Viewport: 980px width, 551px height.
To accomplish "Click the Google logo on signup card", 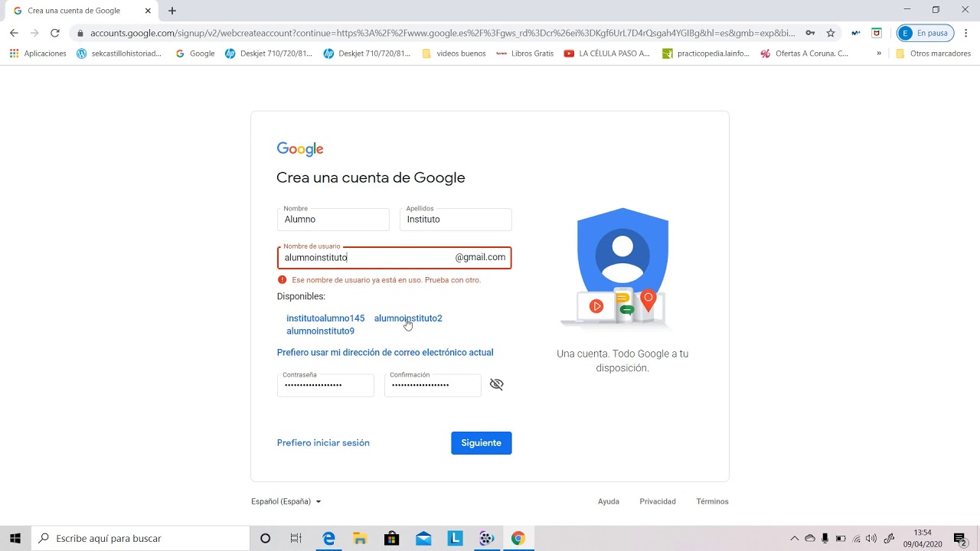I will coord(300,149).
